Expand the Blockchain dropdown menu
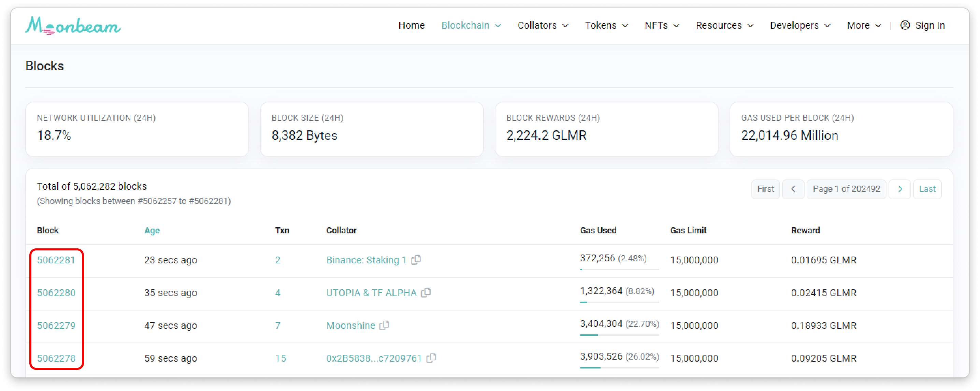980x391 pixels. 471,26
